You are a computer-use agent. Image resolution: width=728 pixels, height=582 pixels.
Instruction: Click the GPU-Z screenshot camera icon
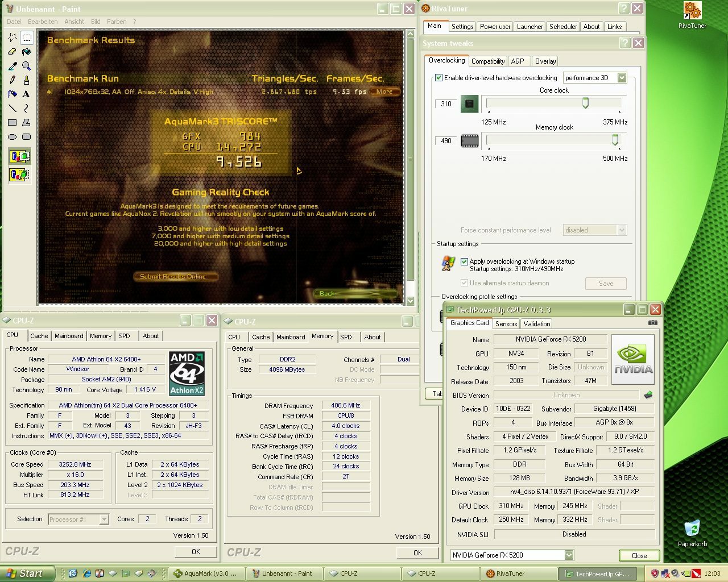[x=652, y=322]
